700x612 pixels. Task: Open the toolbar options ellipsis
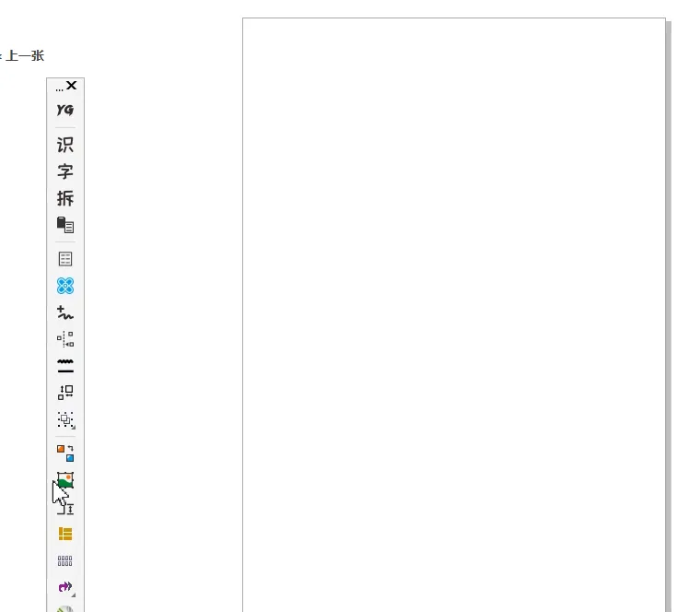[59, 89]
